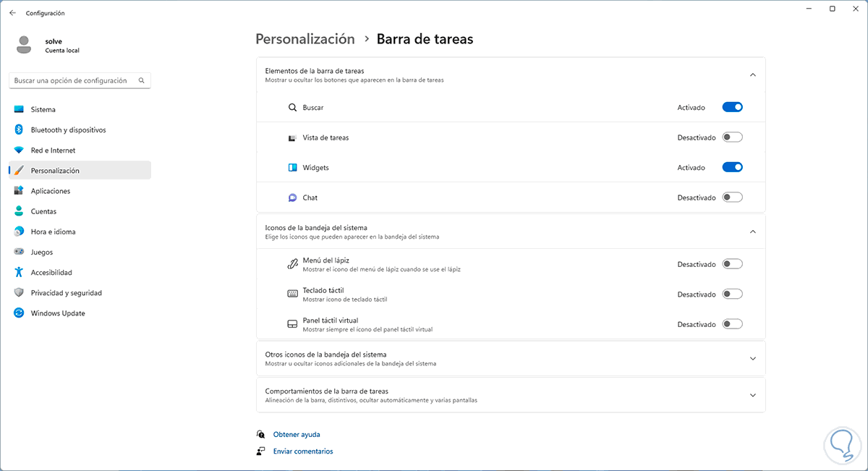Viewport: 868px width, 471px height.
Task: Click the Red e Internet wifi icon
Action: [18, 150]
